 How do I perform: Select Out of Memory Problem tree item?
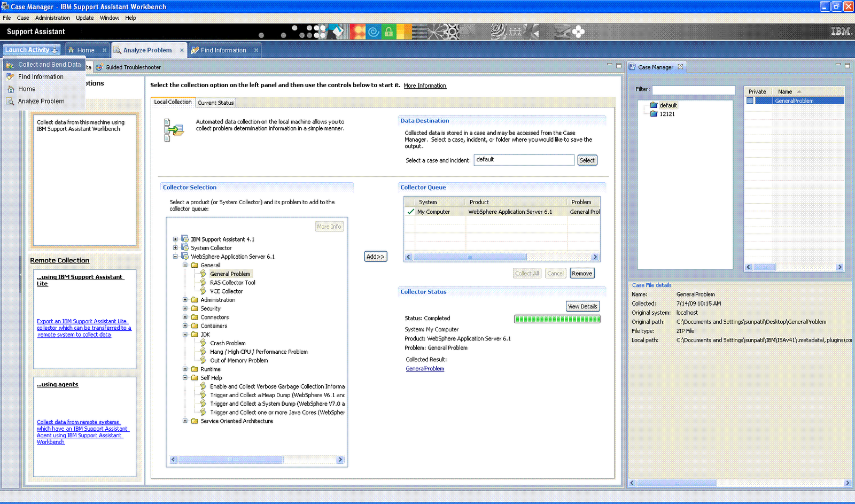click(239, 360)
